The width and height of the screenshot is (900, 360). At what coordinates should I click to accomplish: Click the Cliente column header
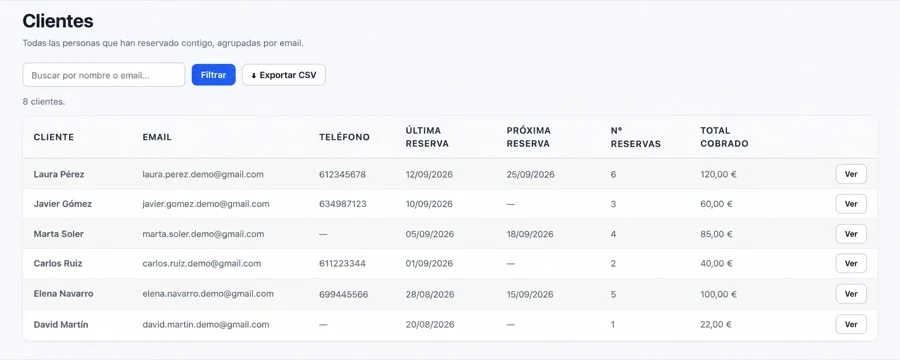[x=54, y=137]
